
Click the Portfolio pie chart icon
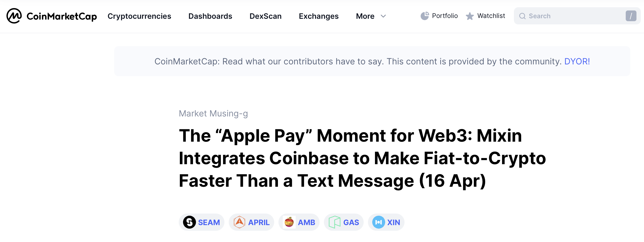click(425, 16)
